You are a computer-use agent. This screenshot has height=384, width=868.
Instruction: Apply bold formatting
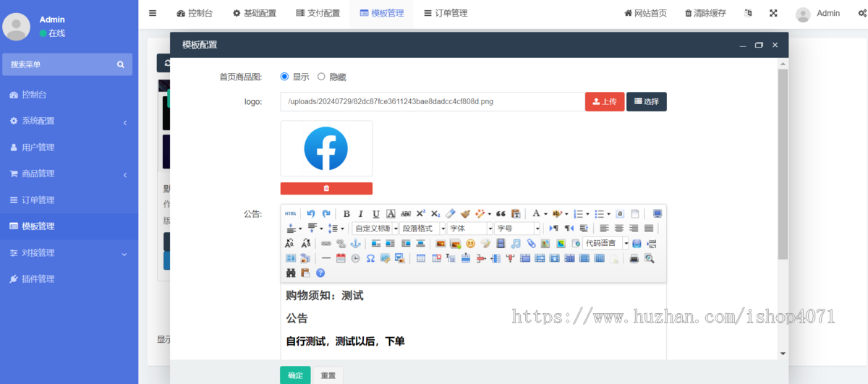(346, 214)
